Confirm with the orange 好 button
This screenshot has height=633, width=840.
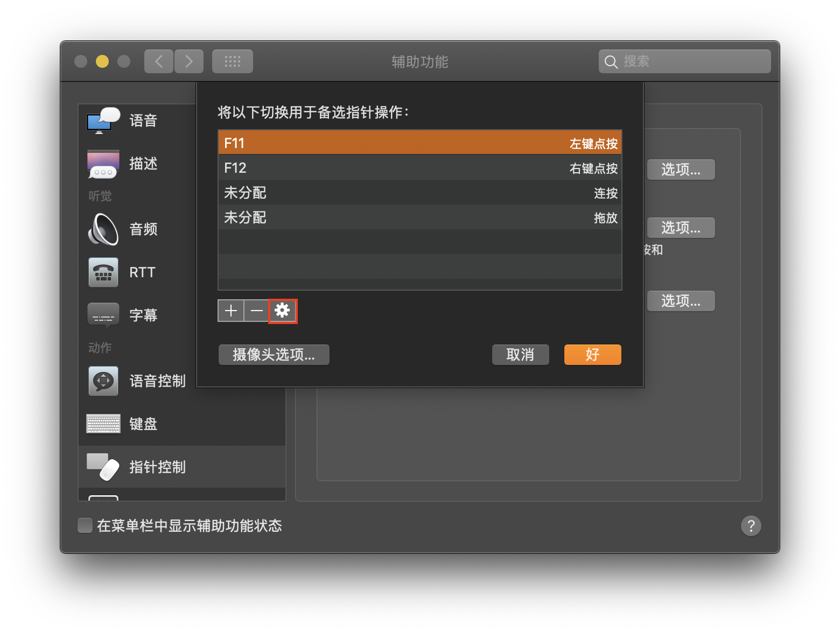(592, 355)
